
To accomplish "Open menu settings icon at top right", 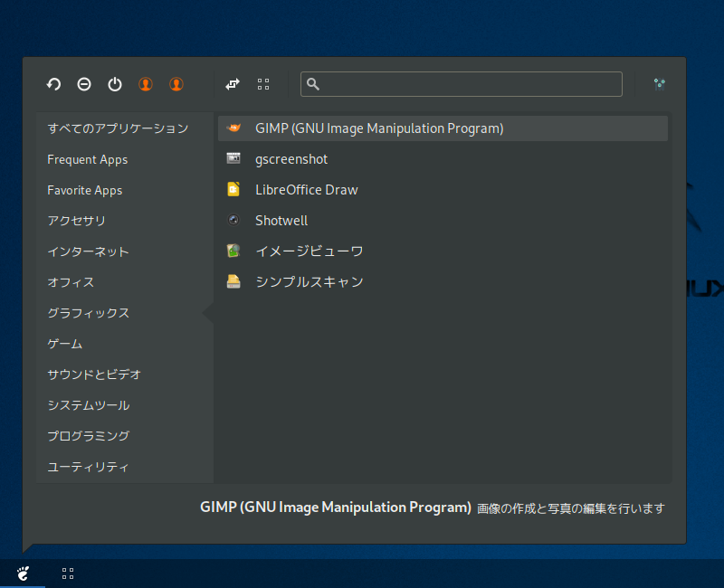I will click(x=660, y=84).
